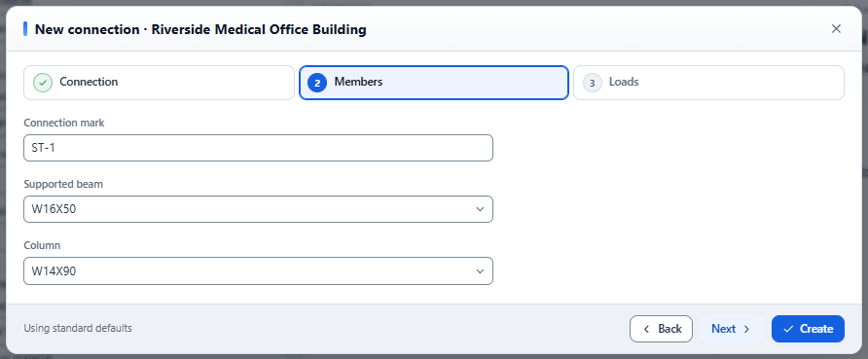
Task: Click the green checkmark on Connection step
Action: (x=43, y=83)
